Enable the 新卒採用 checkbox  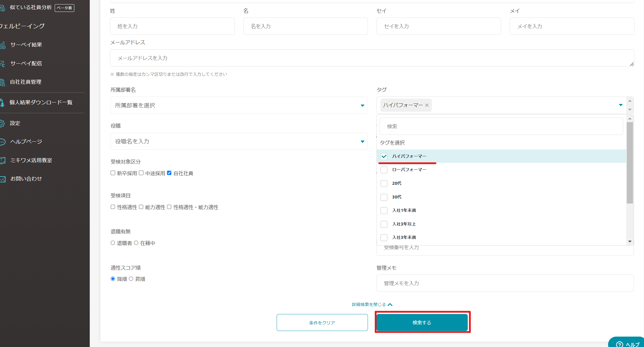[113, 173]
